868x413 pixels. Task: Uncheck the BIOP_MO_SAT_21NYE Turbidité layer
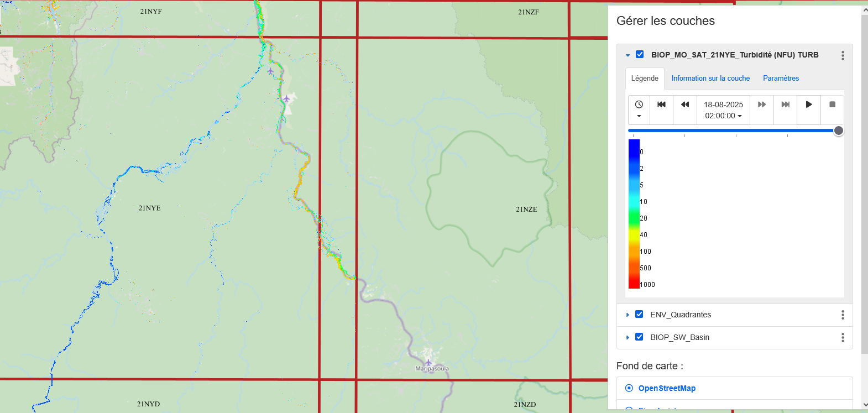pos(640,54)
